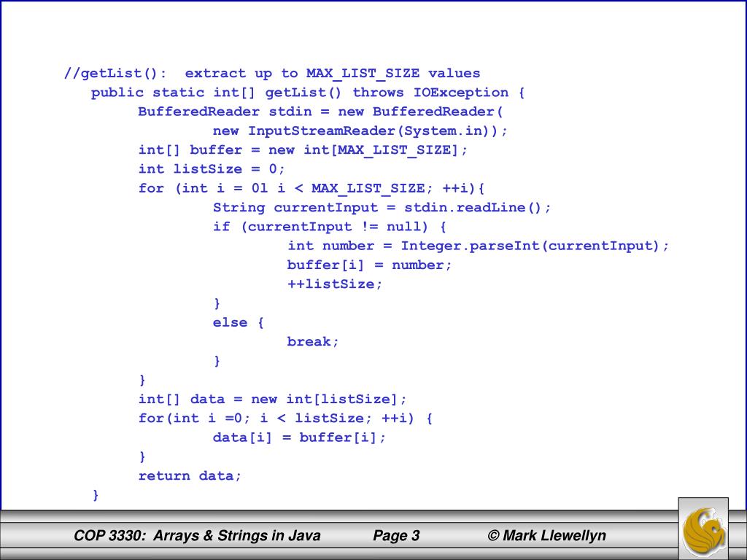Screen dimensions: 747x560
Task: Click the 'if (currentInput != null) {' line
Action: tap(329, 227)
